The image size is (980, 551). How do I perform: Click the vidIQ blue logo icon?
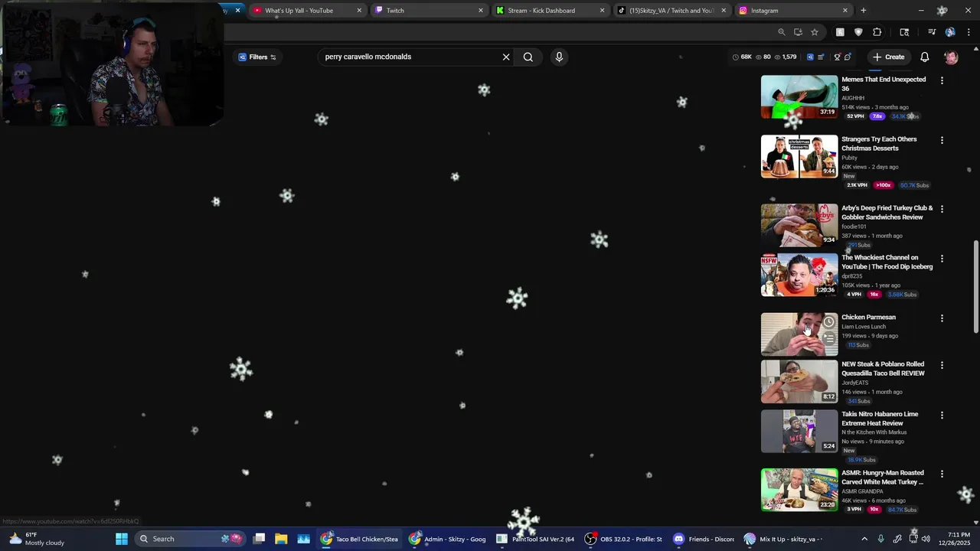click(x=810, y=57)
